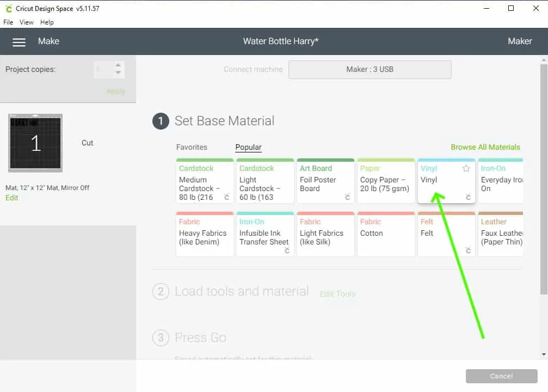The width and height of the screenshot is (548, 392).
Task: Decrease project copies with down arrow
Action: (x=118, y=72)
